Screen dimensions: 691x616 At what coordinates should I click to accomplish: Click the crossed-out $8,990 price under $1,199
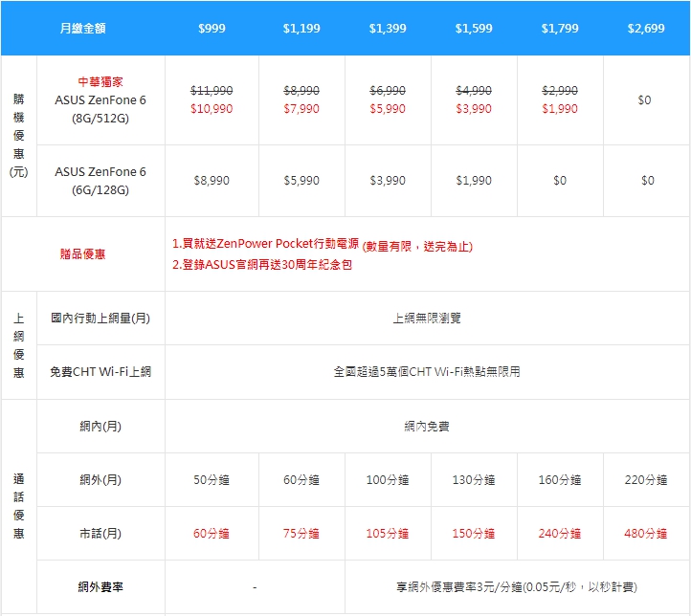[301, 91]
